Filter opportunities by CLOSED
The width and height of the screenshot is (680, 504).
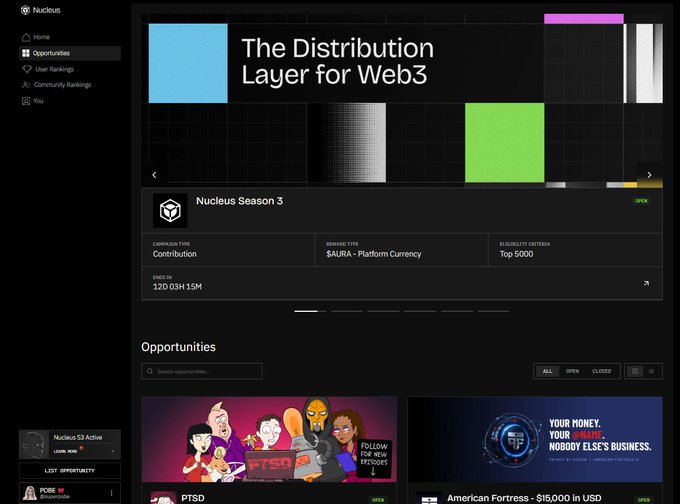[602, 371]
